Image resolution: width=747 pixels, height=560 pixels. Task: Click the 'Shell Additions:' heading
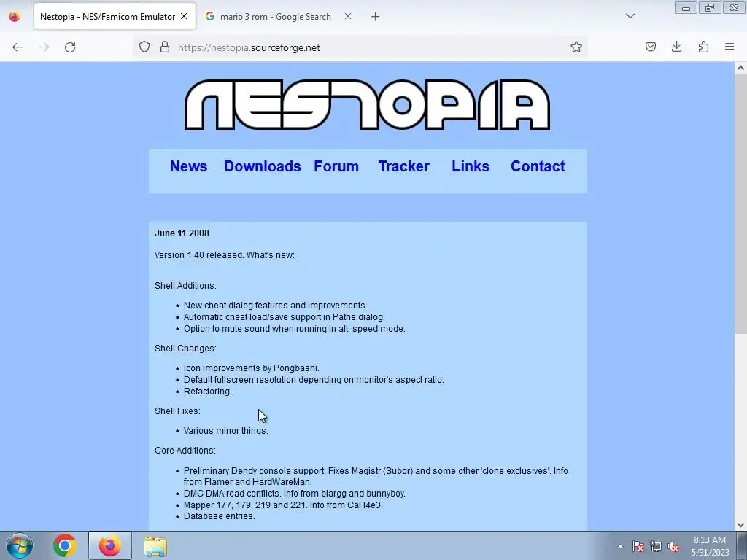coord(185,285)
